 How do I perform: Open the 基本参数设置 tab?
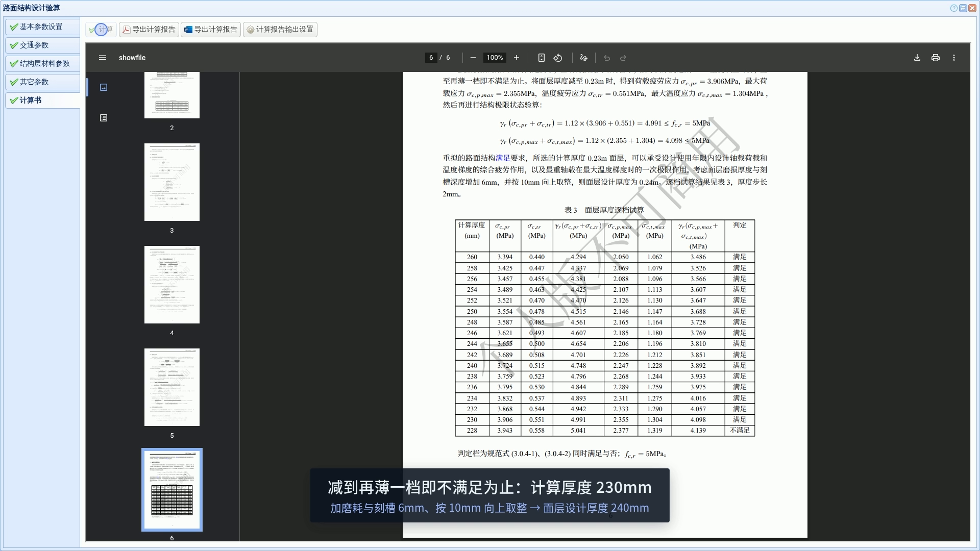[x=42, y=27]
